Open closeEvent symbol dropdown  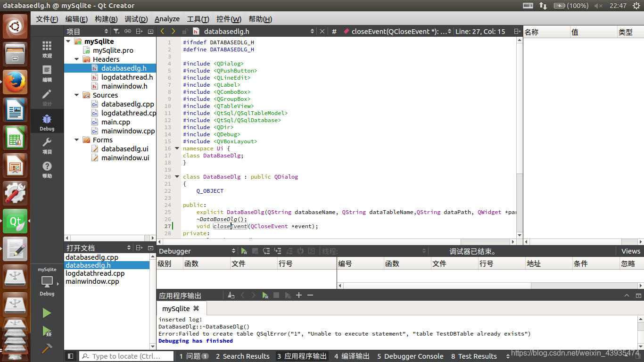(398, 31)
